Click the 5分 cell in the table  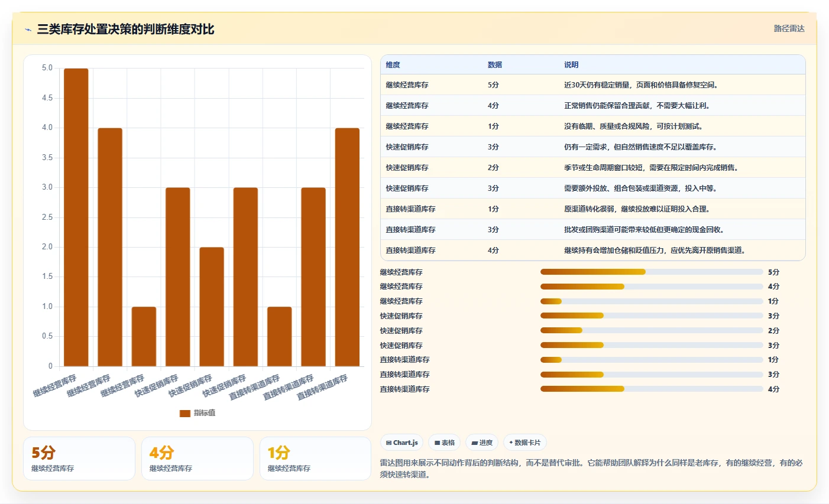click(x=493, y=85)
